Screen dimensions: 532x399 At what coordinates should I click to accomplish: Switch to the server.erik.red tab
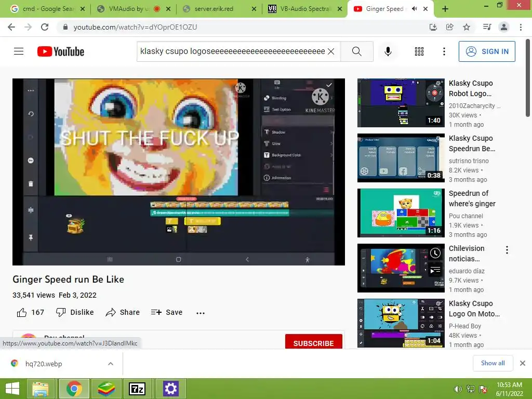pyautogui.click(x=214, y=9)
